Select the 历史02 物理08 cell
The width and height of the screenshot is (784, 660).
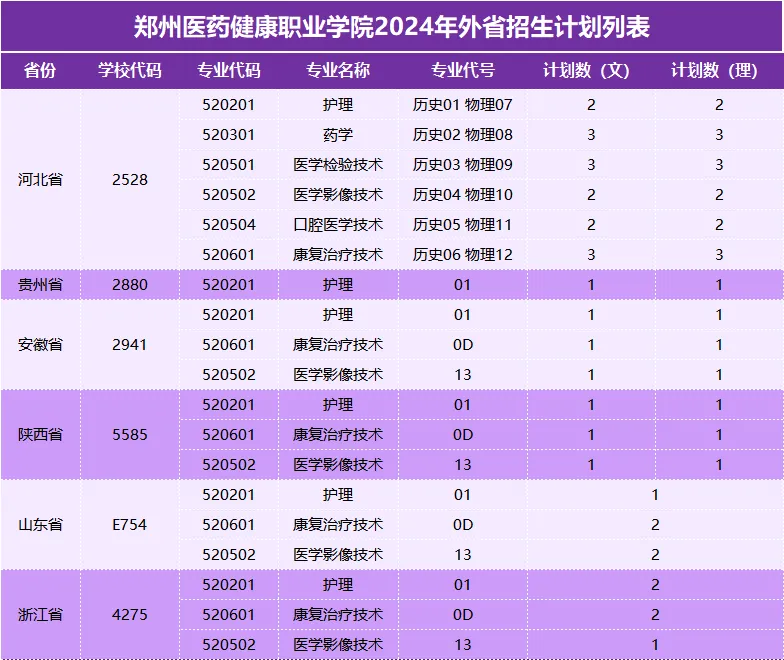[x=462, y=134]
